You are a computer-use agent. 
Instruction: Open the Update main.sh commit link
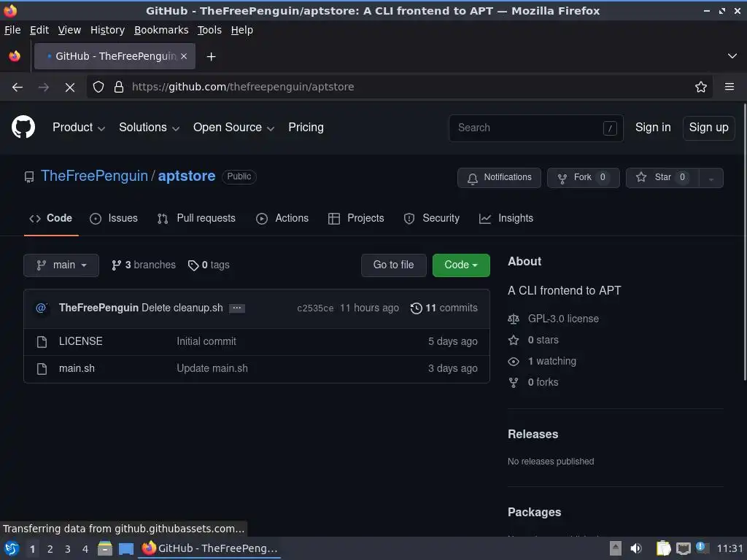point(212,368)
